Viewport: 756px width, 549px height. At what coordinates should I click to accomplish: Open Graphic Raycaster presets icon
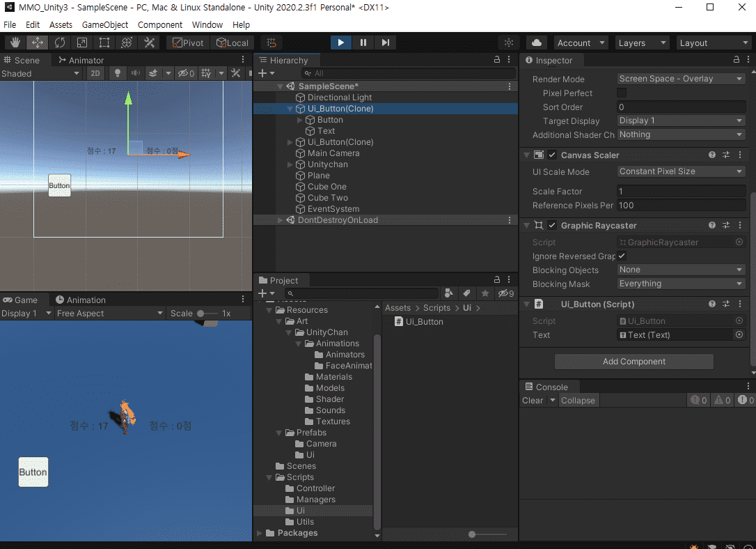[726, 225]
